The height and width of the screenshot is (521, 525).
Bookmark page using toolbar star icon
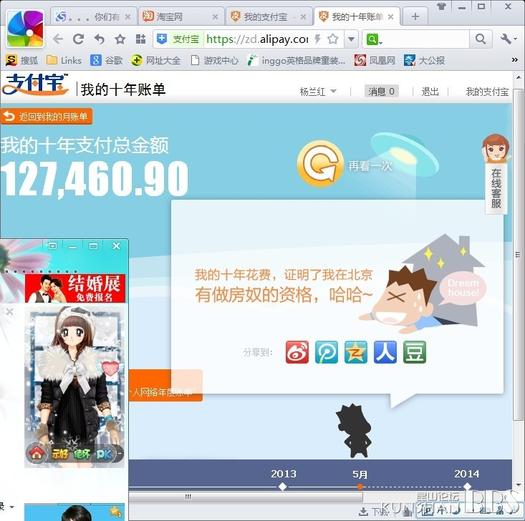[120, 40]
